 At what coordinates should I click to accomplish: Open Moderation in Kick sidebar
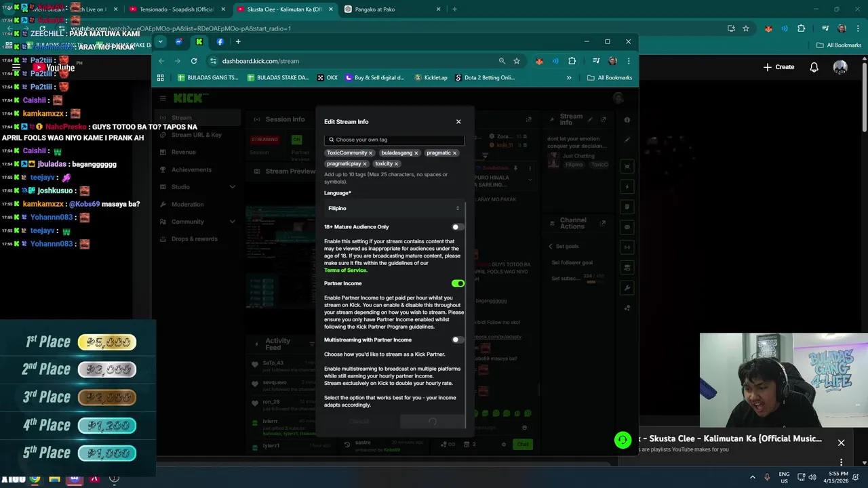[187, 205]
